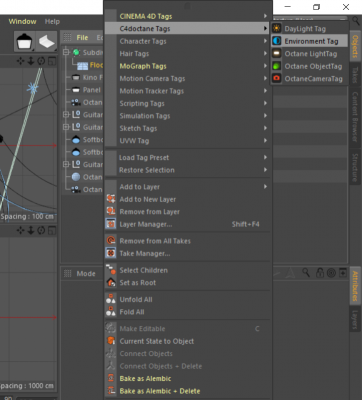Screen dimensions: 362x400
Task: Click the Add to New Layer icon
Action: pos(111,199)
